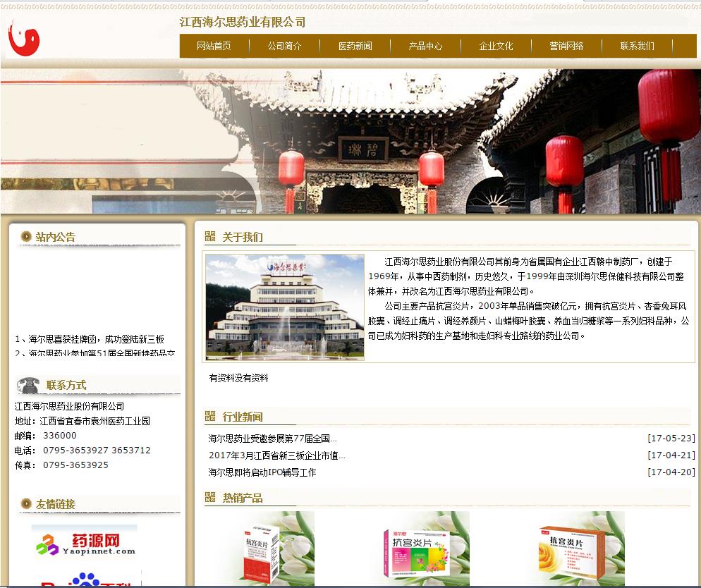Click the 友情链接 heading
The height and width of the screenshot is (588, 701).
56,504
